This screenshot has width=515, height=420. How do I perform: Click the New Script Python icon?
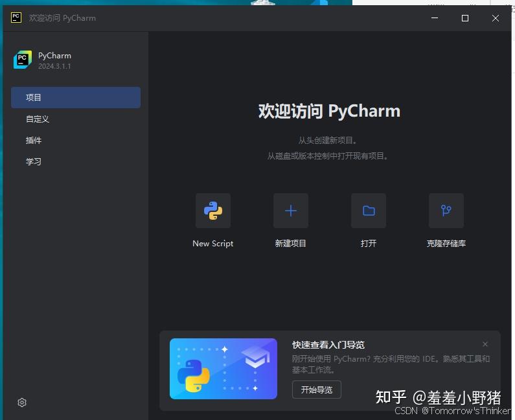(x=213, y=211)
